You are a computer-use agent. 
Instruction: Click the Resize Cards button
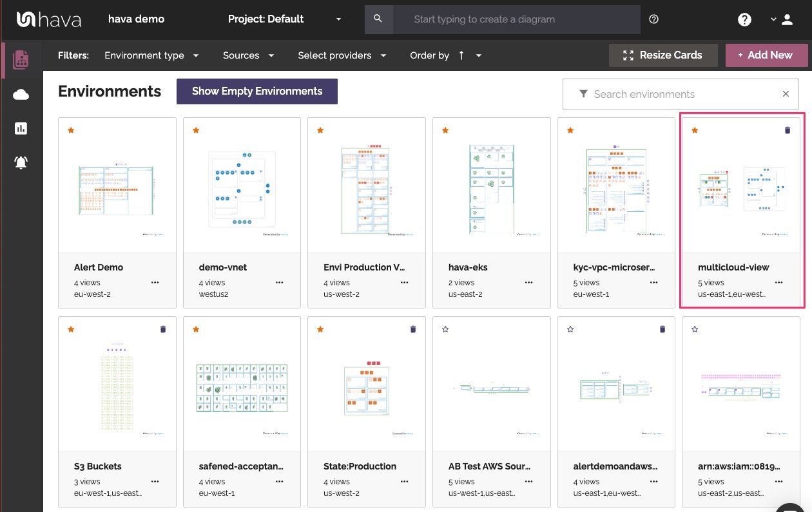pos(663,55)
